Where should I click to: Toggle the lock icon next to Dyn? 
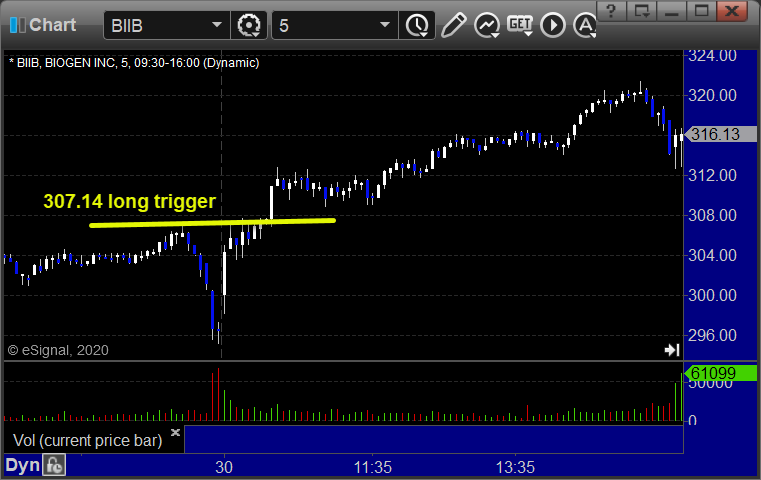pos(54,465)
